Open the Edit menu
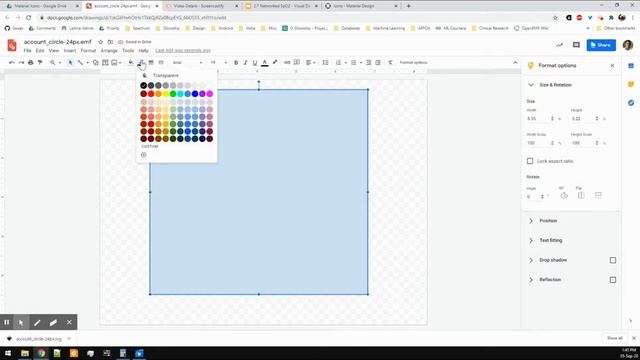 pyautogui.click(x=40, y=51)
